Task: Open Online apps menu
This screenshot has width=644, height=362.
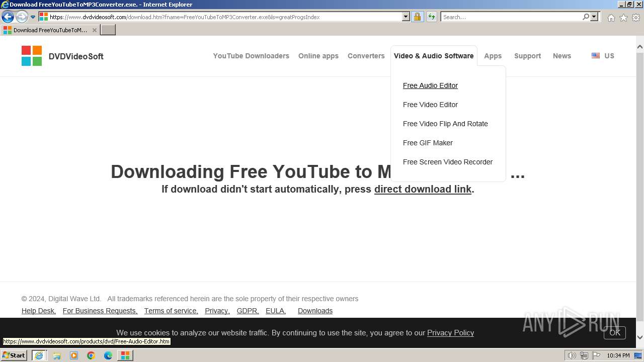Action: coord(318,56)
